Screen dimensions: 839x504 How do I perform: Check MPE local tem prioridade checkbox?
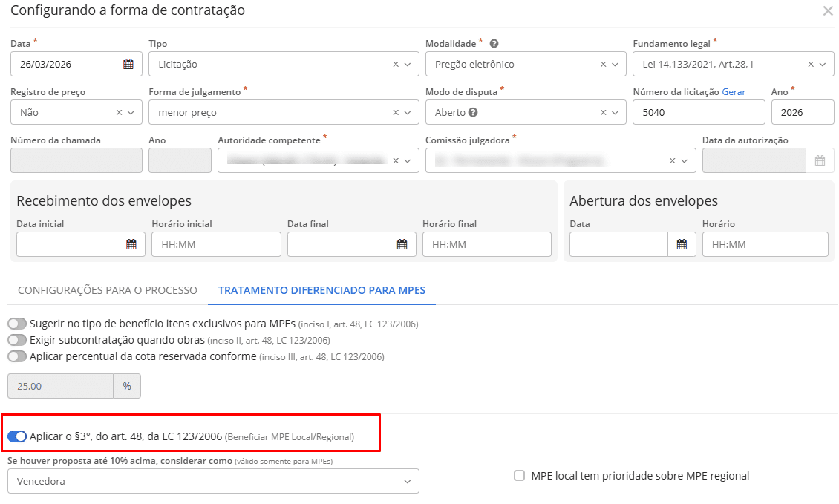click(520, 476)
